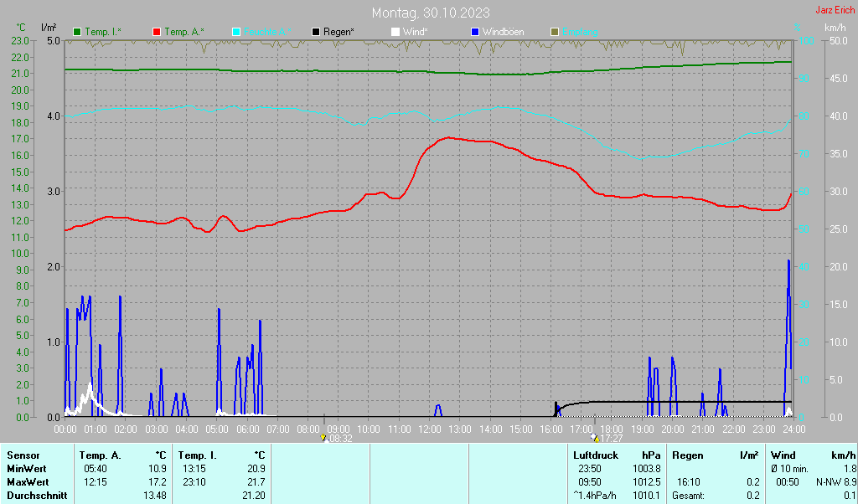Image resolution: width=858 pixels, height=504 pixels.
Task: Click the '20.9' indoor minimum value
Action: [x=256, y=469]
